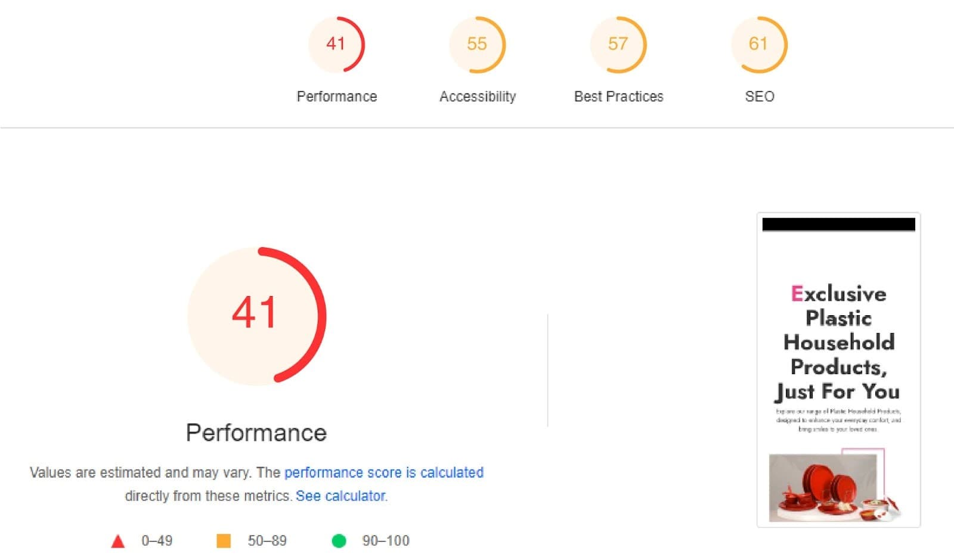Viewport: 954px width, 560px height.
Task: Jump to the Performance category label
Action: pyautogui.click(x=337, y=97)
